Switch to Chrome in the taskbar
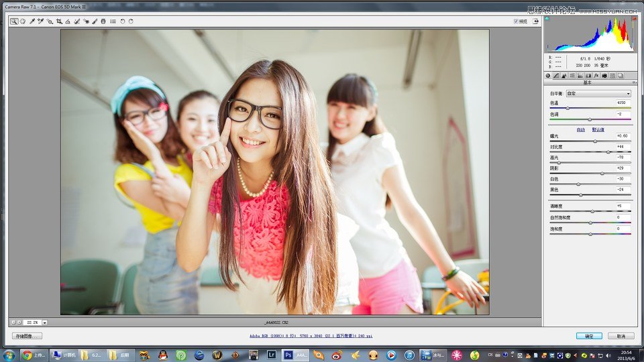 pos(34,355)
